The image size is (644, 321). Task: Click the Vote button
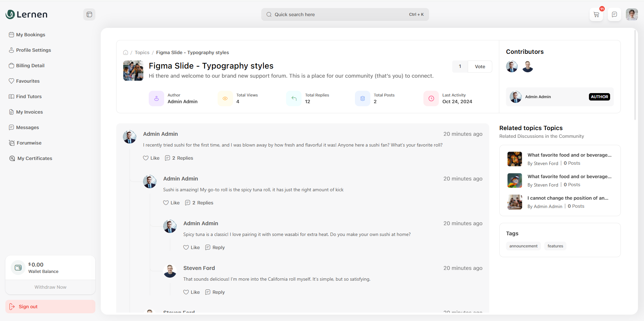click(479, 66)
